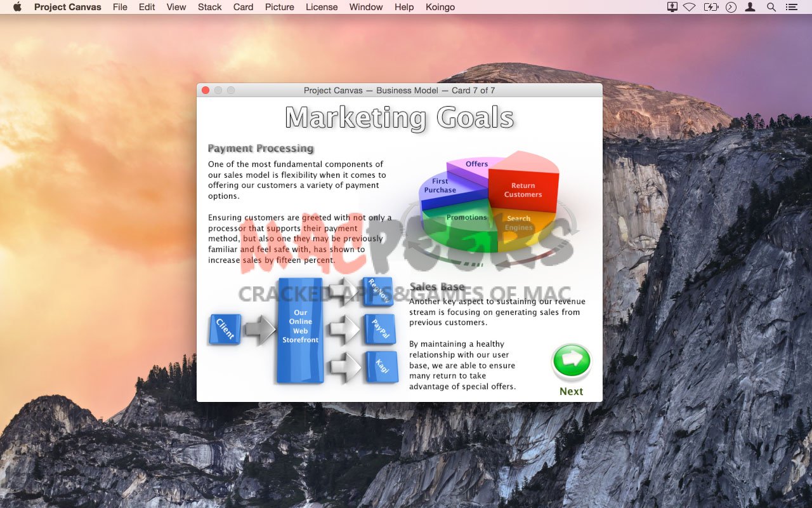812x508 pixels.
Task: Click the screen sharing display icon
Action: point(672,7)
